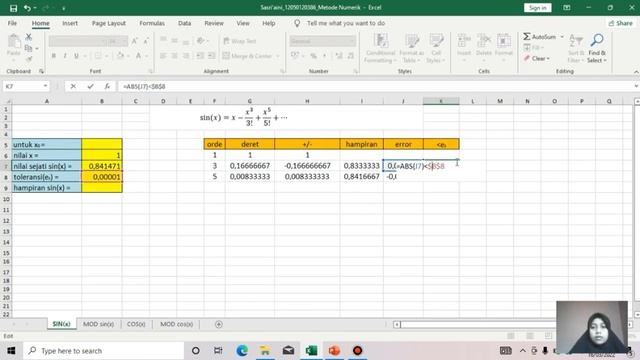
Task: Toggle Bold formatting
Action: tap(53, 56)
